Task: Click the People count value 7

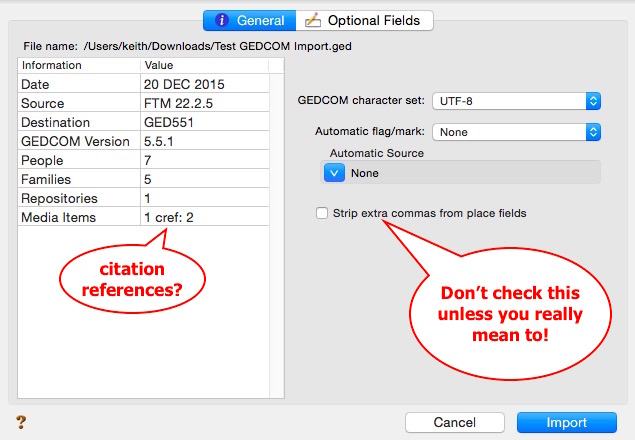Action: click(147, 160)
